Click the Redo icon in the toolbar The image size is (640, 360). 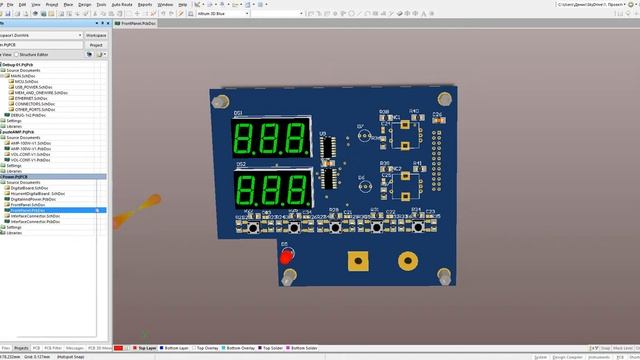pos(171,13)
